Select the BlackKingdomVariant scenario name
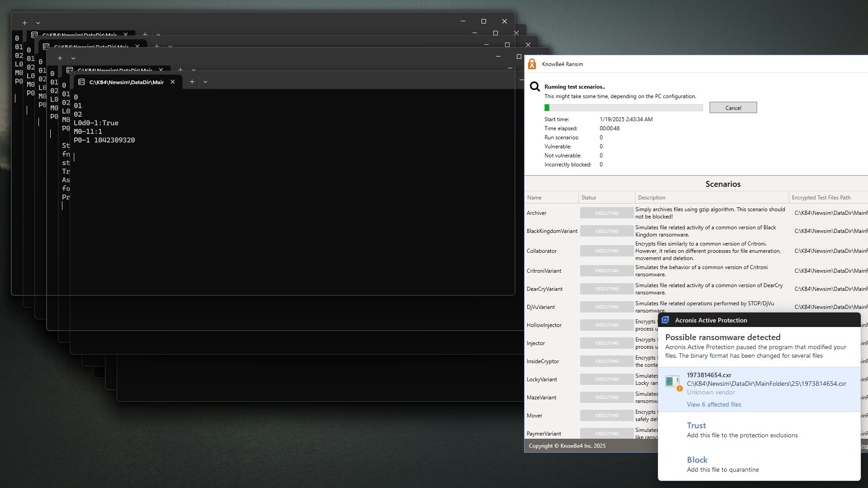868x488 pixels. coord(552,231)
